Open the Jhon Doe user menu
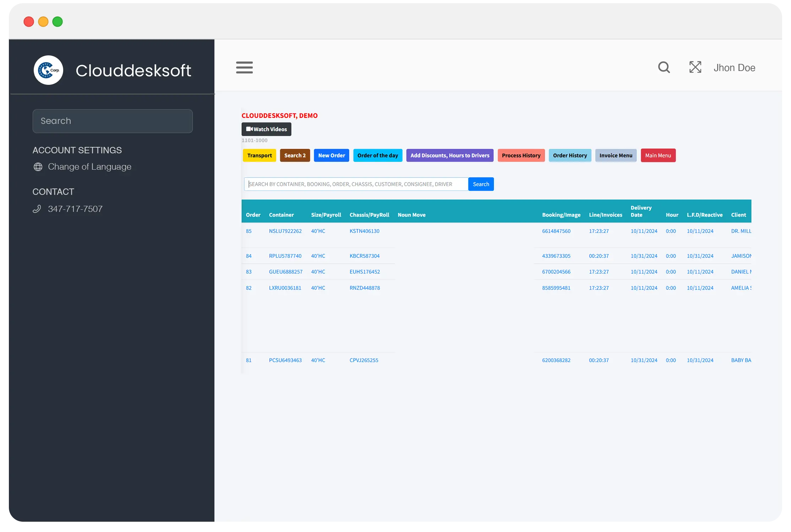Viewport: 791px width, 532px height. click(734, 68)
